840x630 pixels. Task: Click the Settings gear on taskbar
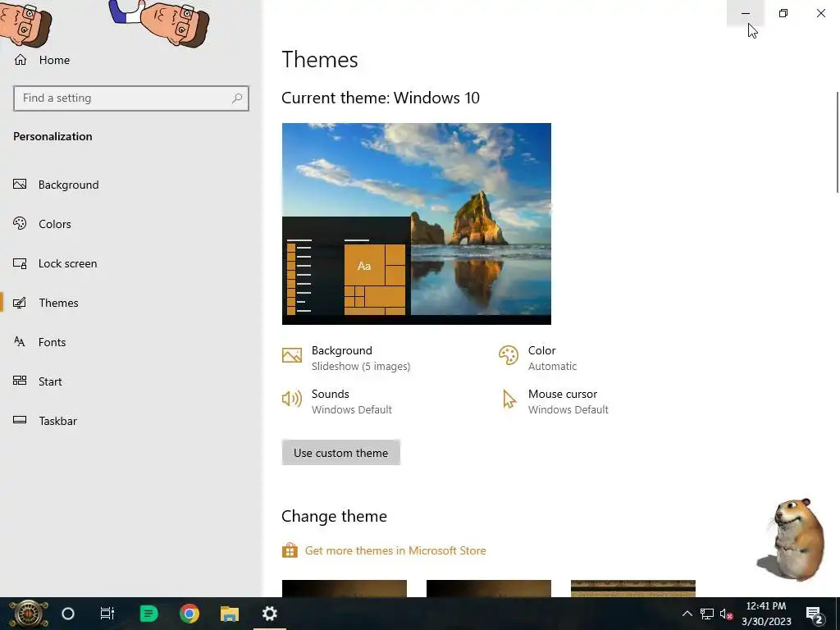point(269,614)
